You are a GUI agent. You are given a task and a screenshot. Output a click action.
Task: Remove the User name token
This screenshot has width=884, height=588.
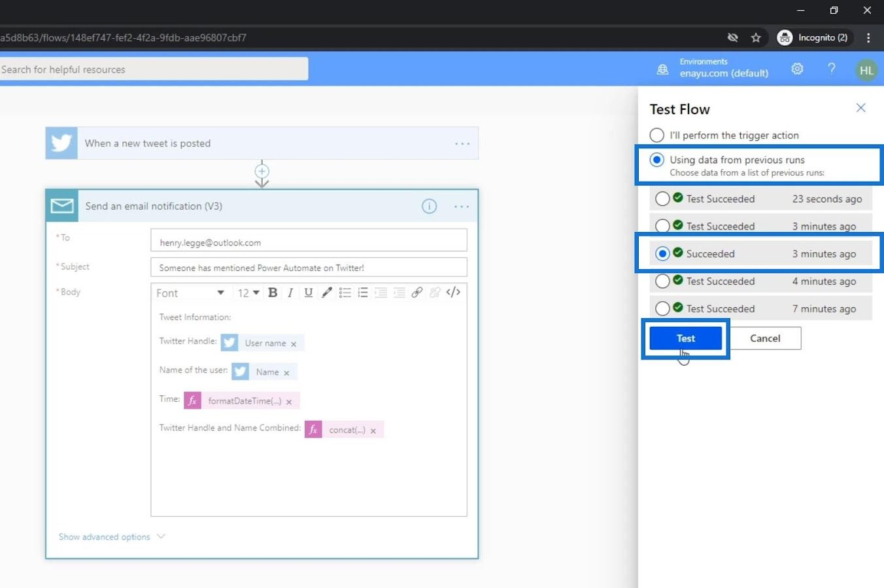click(294, 344)
